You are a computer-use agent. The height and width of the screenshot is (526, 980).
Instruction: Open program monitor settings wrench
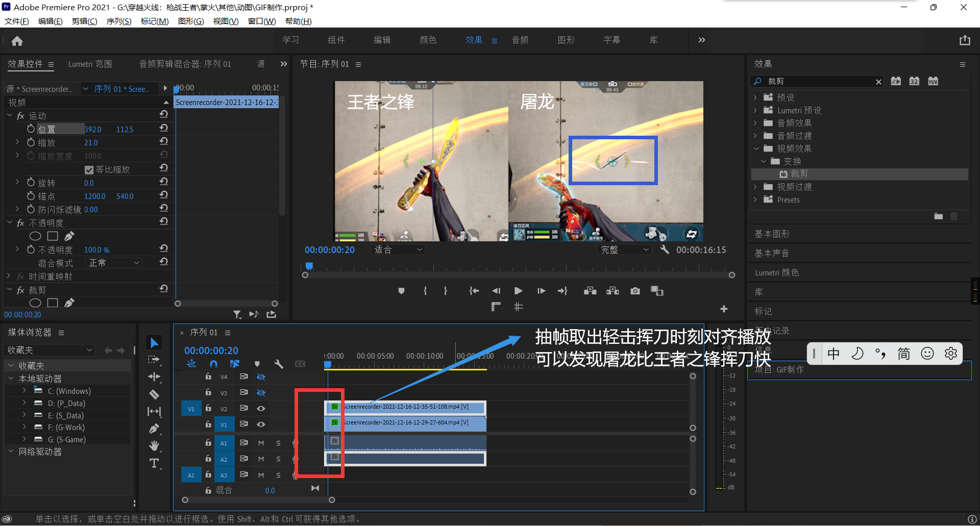pos(664,249)
